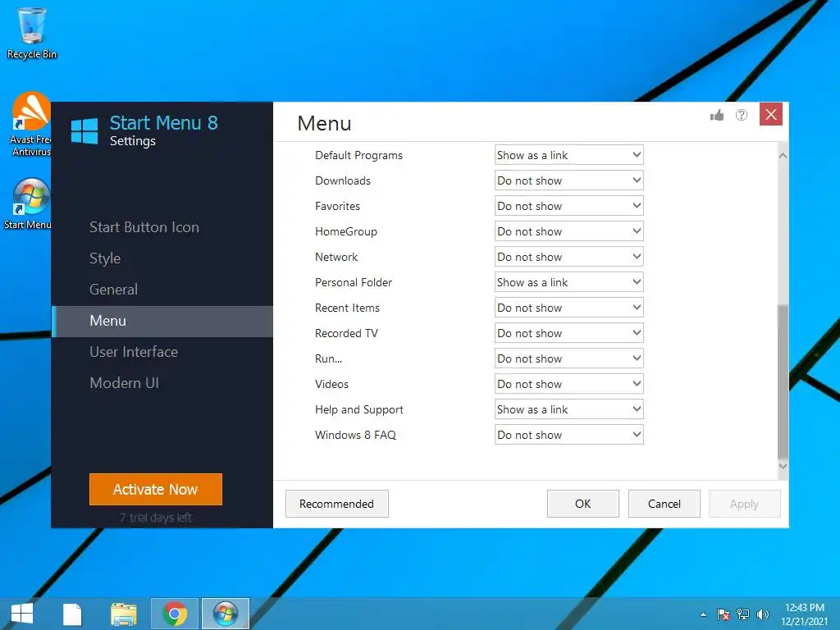Expand Help and Support dropdown

click(569, 410)
